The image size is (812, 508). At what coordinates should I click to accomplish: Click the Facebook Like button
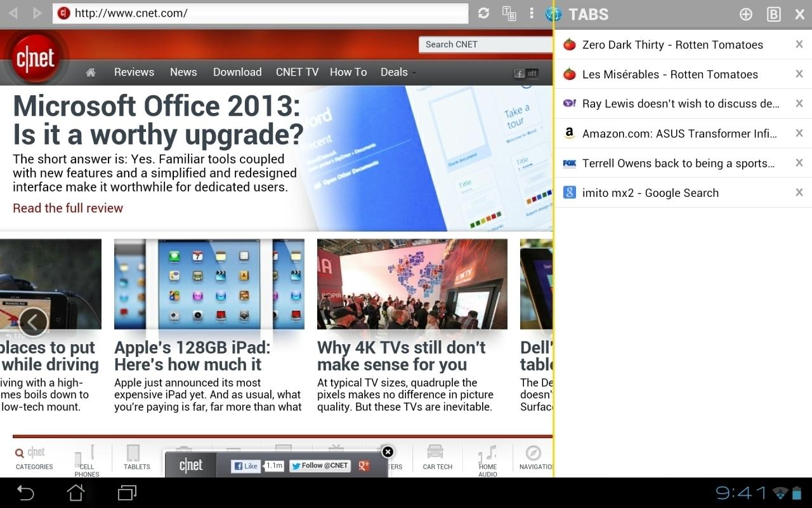pos(245,466)
